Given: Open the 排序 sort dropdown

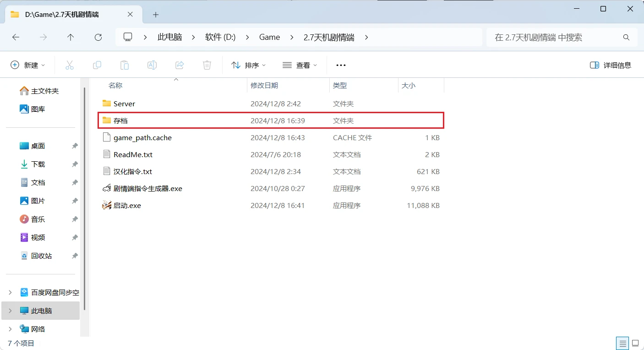Looking at the screenshot, I should [x=249, y=65].
